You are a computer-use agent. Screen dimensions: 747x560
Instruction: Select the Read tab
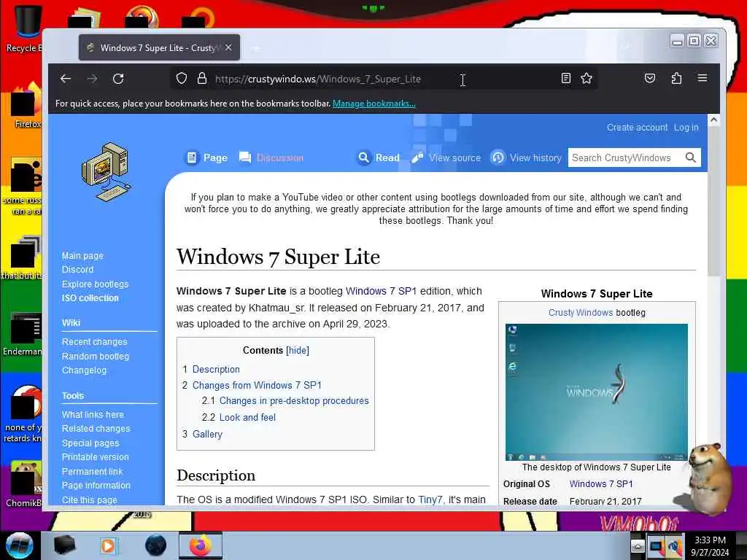(x=379, y=157)
